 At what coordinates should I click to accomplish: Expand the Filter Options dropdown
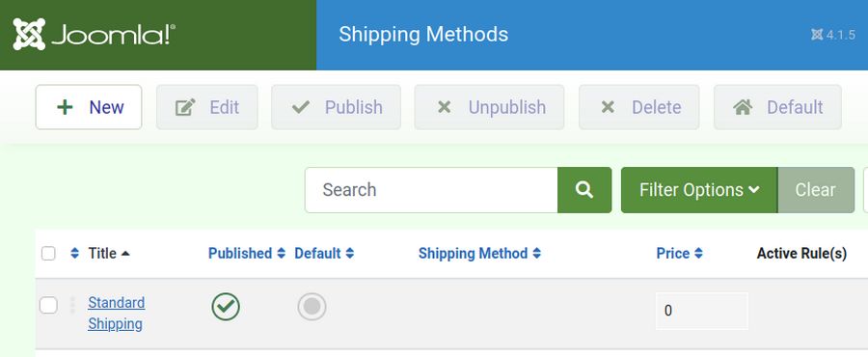pyautogui.click(x=699, y=190)
